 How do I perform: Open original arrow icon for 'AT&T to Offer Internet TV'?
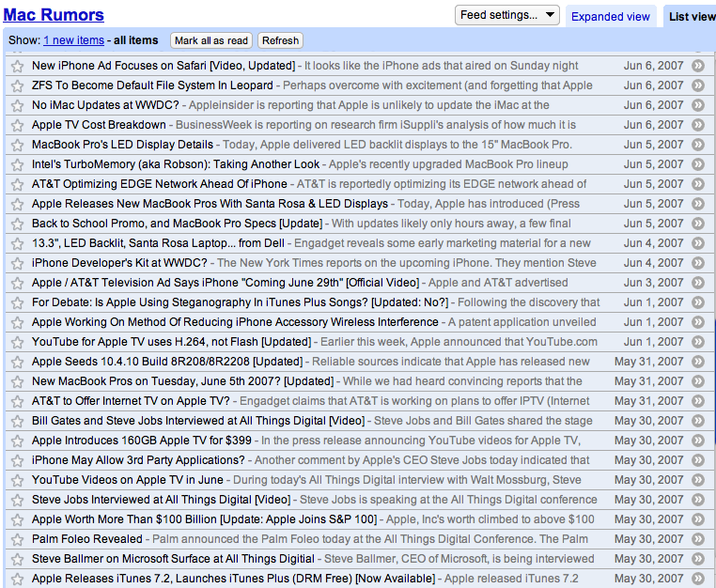(x=698, y=401)
